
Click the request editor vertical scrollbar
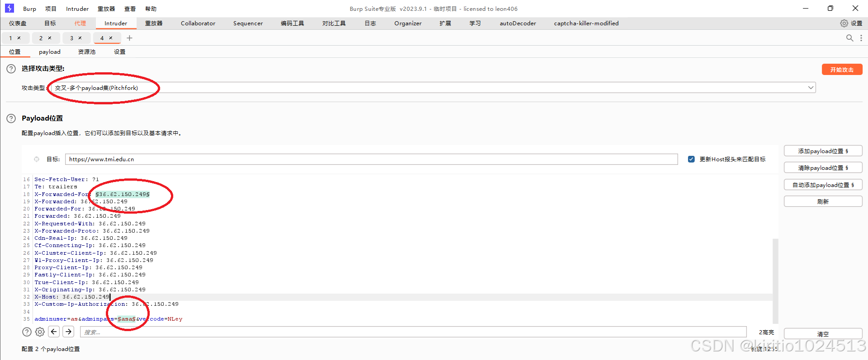[x=775, y=280]
